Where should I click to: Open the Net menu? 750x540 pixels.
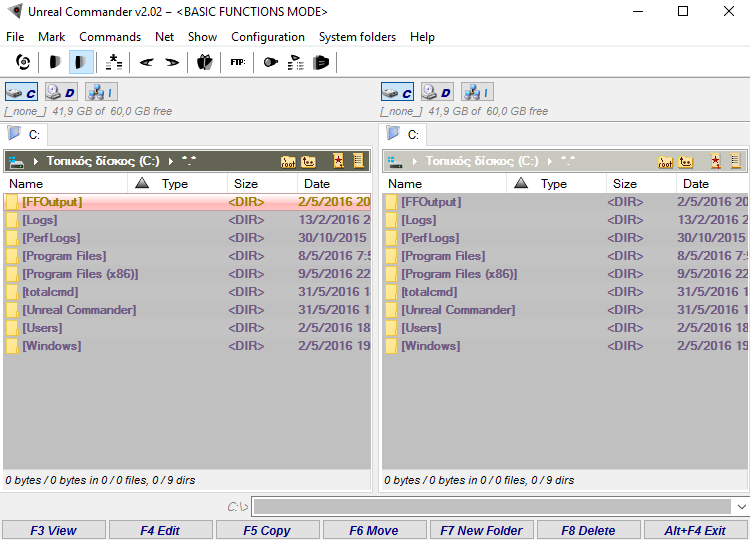(164, 37)
